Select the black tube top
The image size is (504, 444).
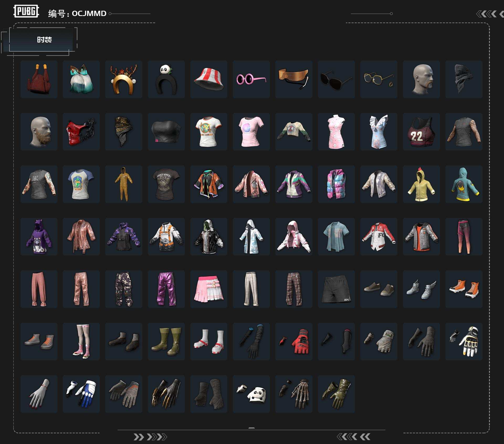[166, 132]
